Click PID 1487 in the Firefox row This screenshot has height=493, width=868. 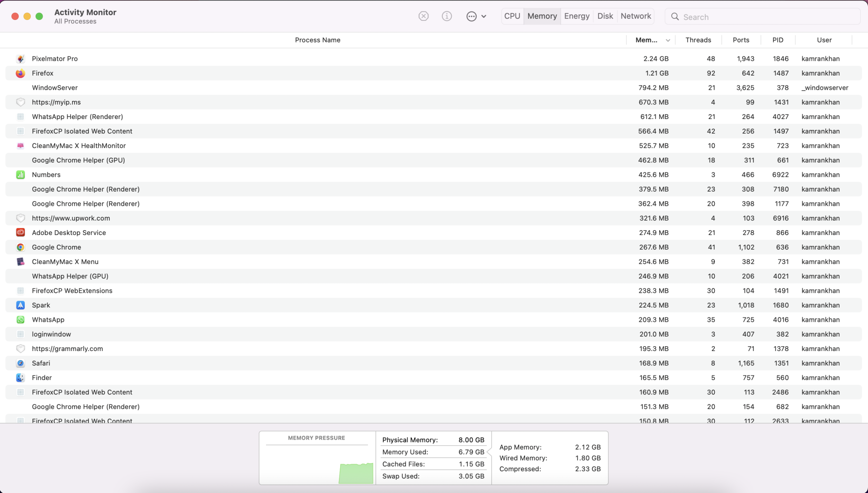(x=781, y=73)
